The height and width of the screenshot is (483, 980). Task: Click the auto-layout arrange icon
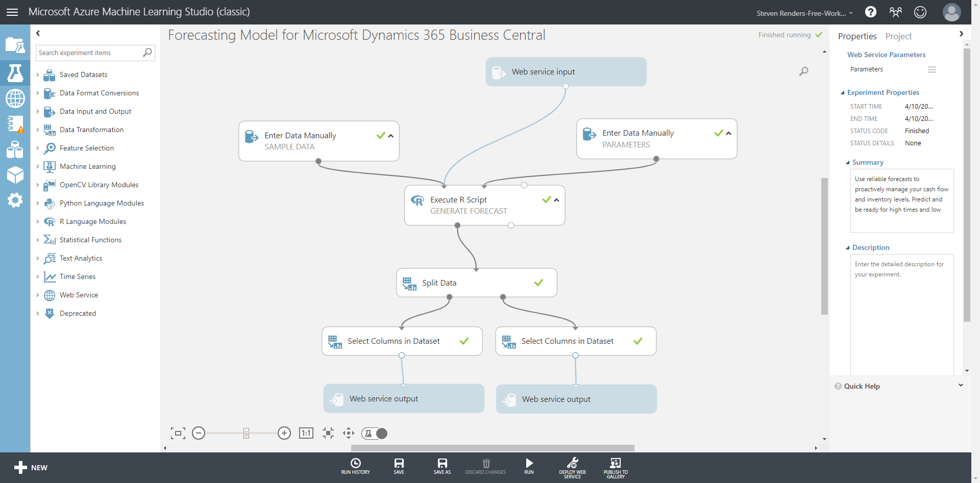328,433
